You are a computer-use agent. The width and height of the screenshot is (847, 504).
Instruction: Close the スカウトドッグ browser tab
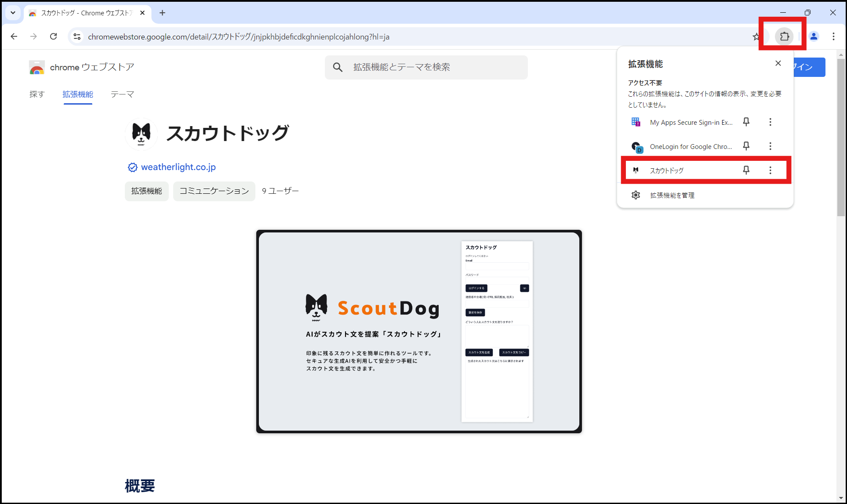(x=142, y=13)
